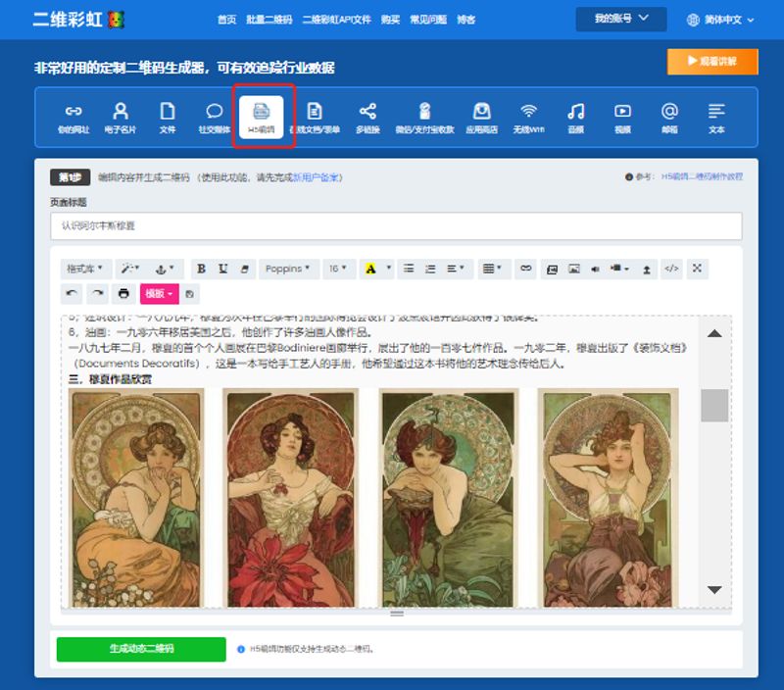This screenshot has height=690, width=784.
Task: Expand the 我的账号 account dropdown
Action: [x=620, y=19]
